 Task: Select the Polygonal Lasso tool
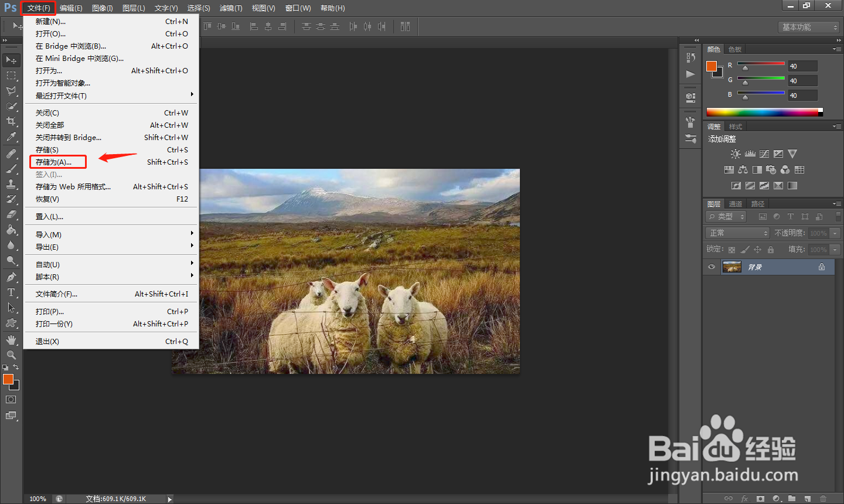[x=11, y=91]
